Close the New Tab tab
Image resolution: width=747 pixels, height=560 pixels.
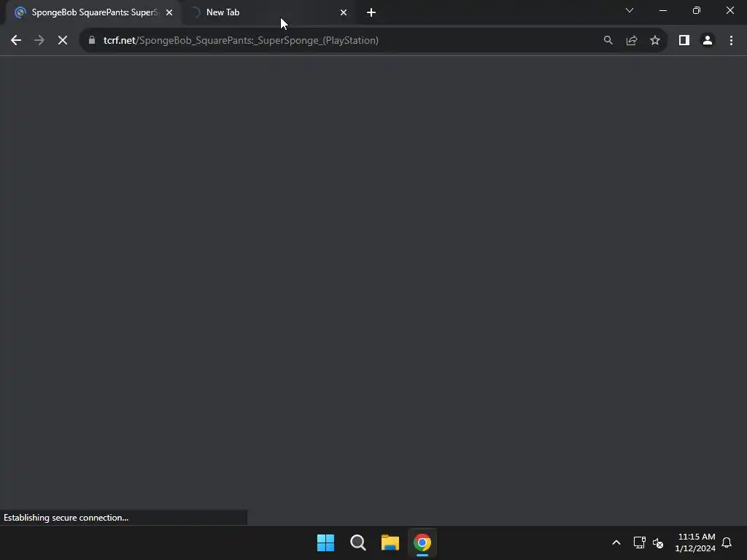[344, 12]
